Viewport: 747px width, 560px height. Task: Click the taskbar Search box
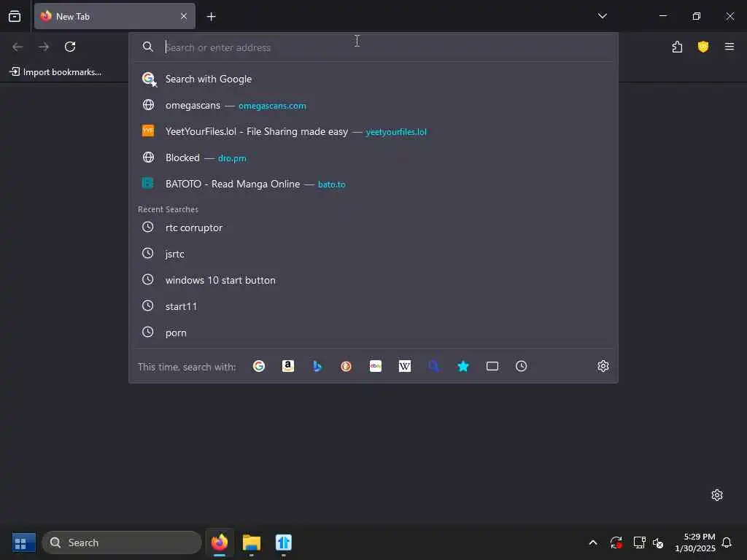pos(122,542)
